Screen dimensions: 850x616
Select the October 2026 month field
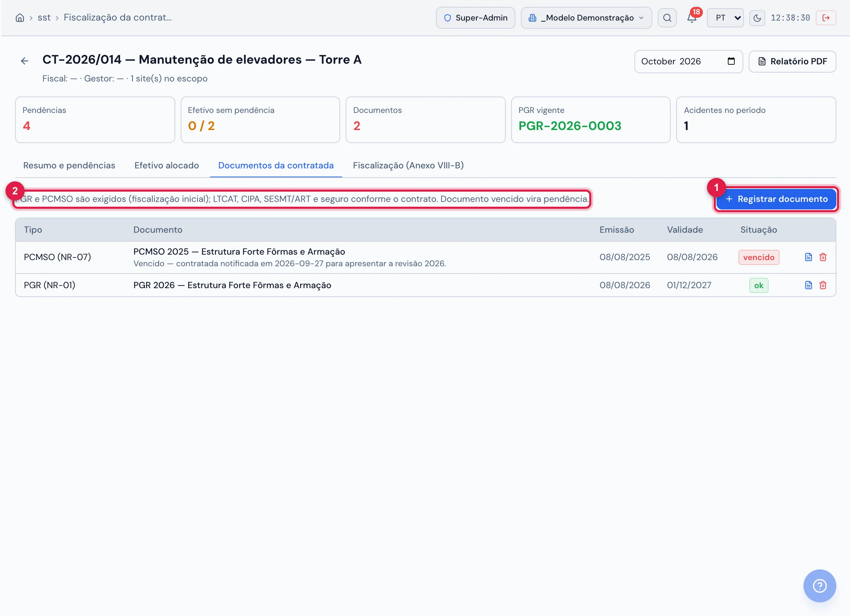(x=688, y=61)
